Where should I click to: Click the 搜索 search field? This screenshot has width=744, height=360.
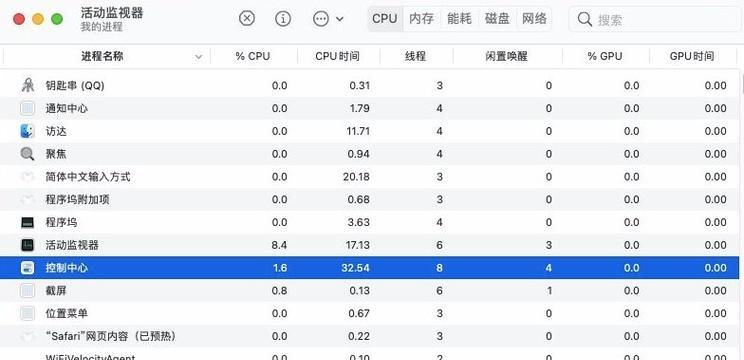(656, 19)
